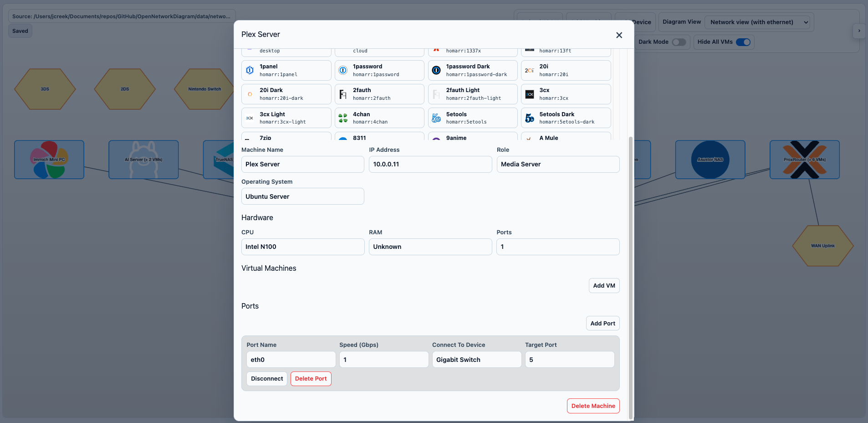The width and height of the screenshot is (868, 423).
Task: Choose the 1password icon
Action: [x=379, y=70]
